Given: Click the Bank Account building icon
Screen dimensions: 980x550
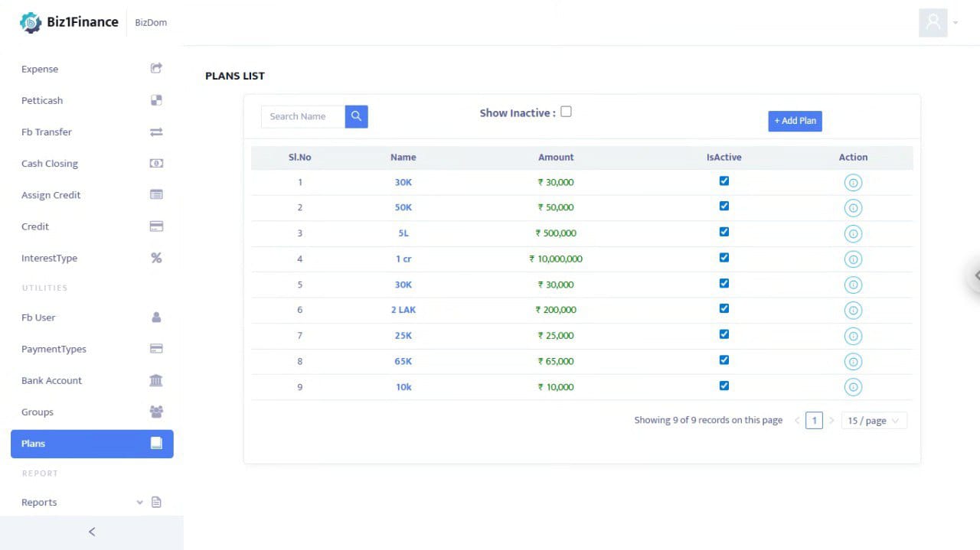Looking at the screenshot, I should click(x=156, y=380).
